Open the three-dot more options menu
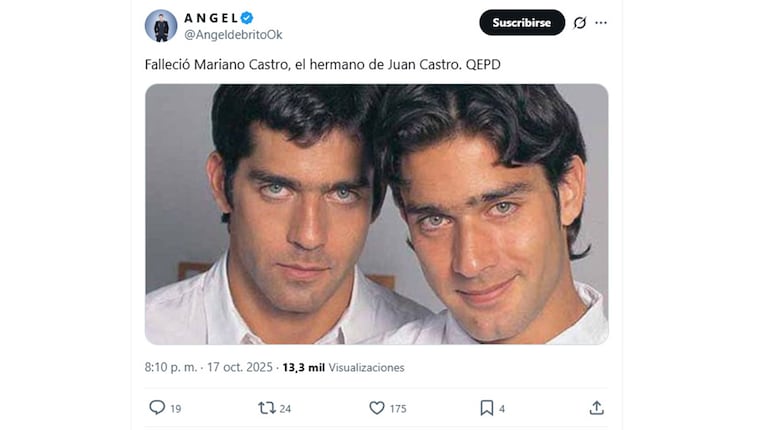Viewport: 767px width, 430px height. tap(601, 23)
